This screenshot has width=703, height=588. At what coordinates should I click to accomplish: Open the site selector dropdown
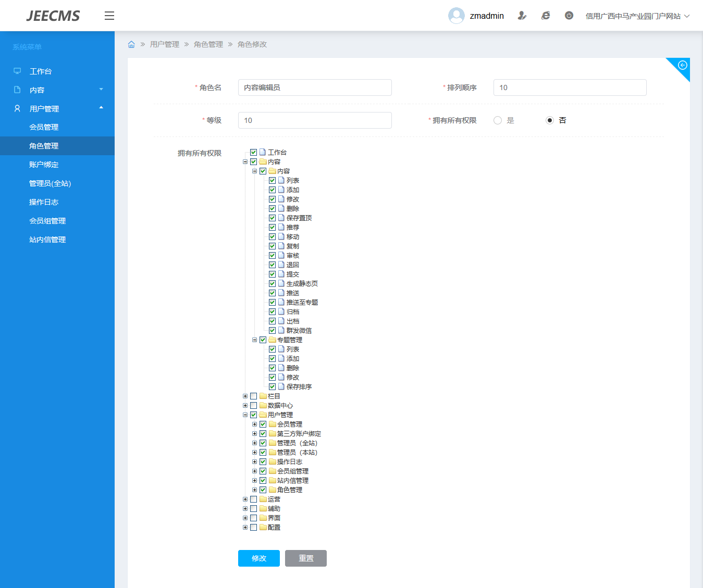637,16
